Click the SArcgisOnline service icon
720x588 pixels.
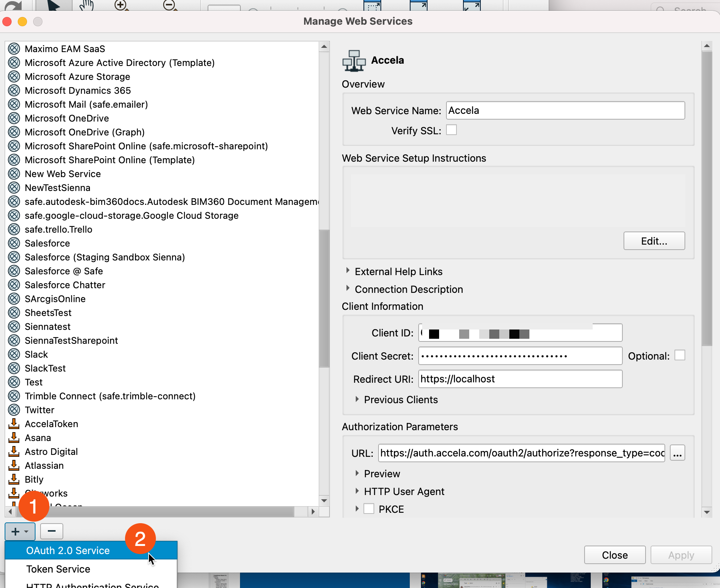pos(14,299)
